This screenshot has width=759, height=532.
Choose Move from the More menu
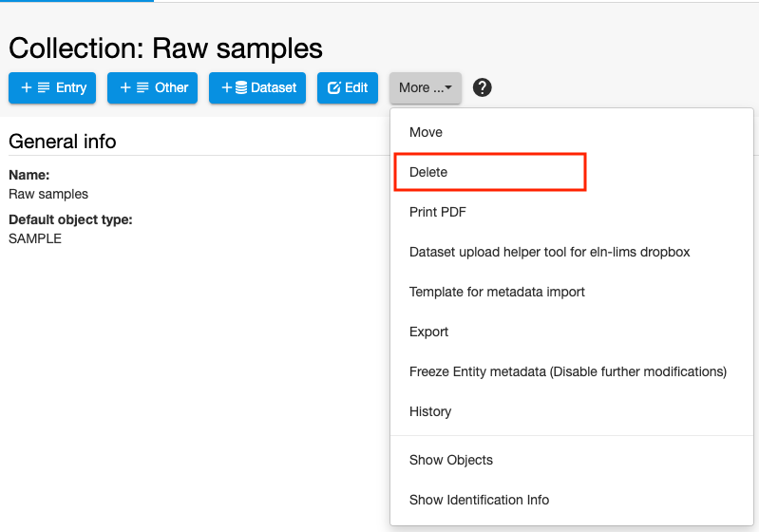coord(572,132)
